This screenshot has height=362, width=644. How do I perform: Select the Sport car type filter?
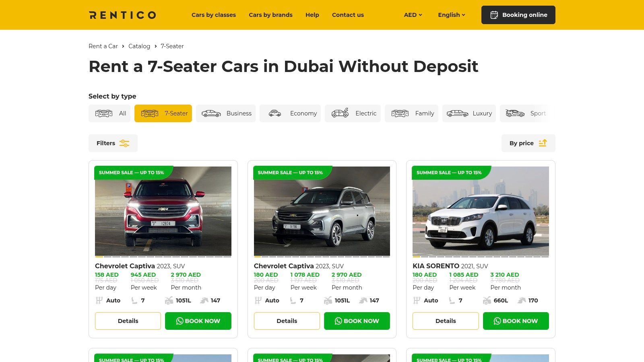point(526,113)
